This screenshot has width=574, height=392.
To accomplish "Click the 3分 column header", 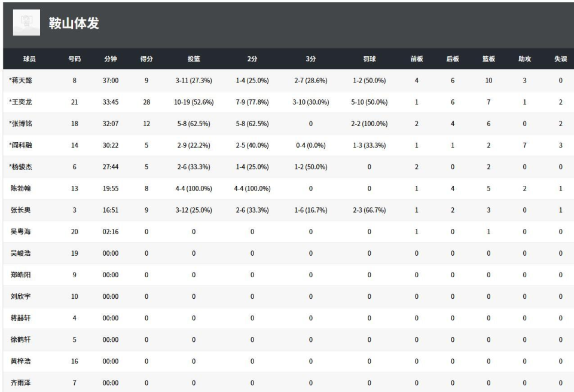I will pyautogui.click(x=310, y=59).
